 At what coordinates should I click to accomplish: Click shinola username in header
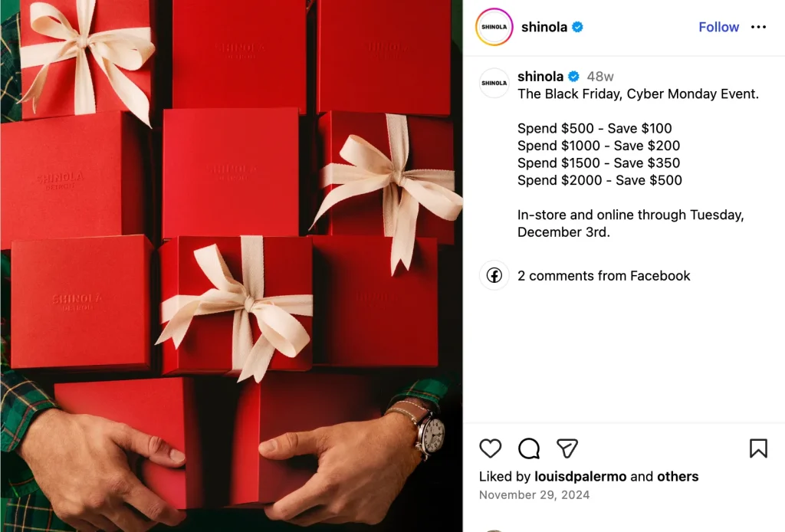pyautogui.click(x=544, y=27)
